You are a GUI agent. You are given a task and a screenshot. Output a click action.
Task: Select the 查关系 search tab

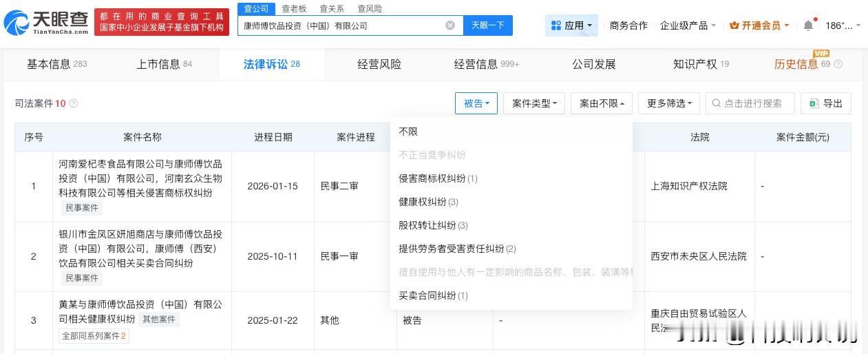coord(332,8)
